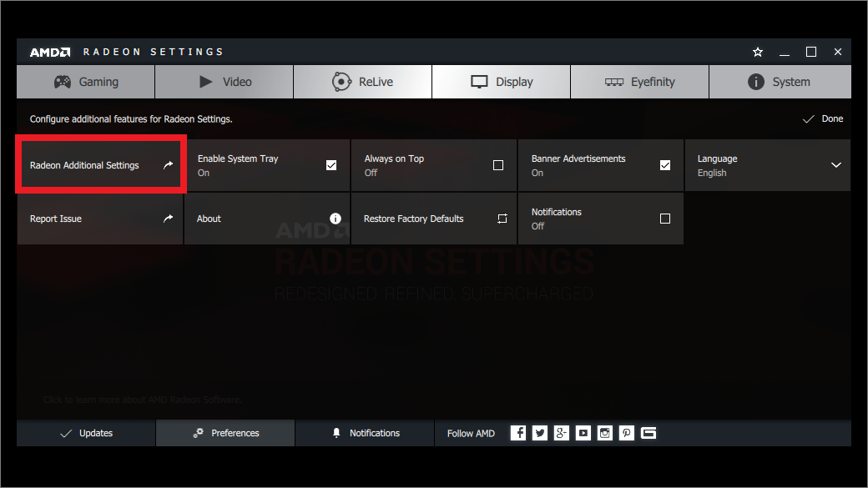
Task: Click the Video play icon
Action: [x=206, y=82]
